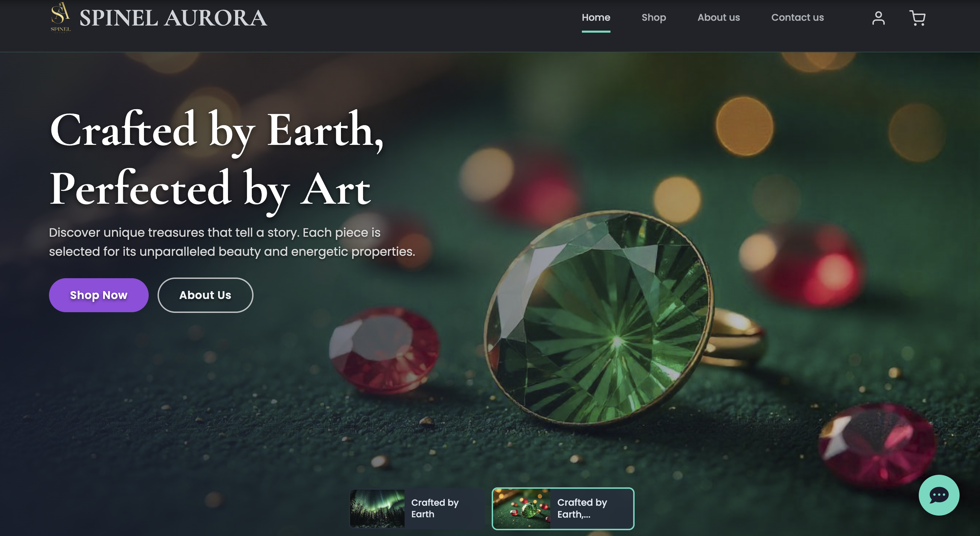The image size is (980, 536).
Task: Click the SPINEL AURORA brand title
Action: (173, 18)
